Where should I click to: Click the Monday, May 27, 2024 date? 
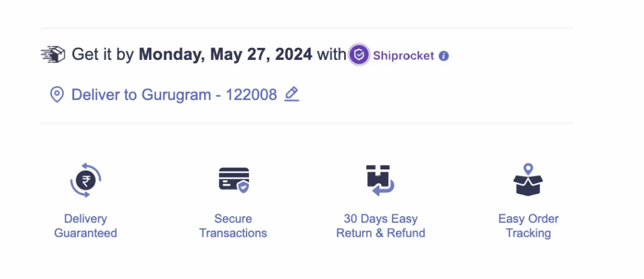225,55
